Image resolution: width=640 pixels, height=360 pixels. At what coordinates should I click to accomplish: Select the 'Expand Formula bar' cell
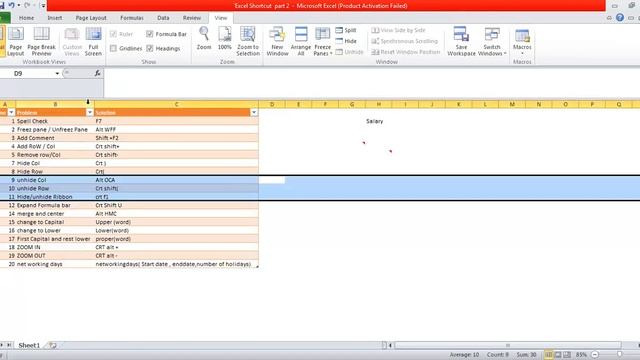55,205
